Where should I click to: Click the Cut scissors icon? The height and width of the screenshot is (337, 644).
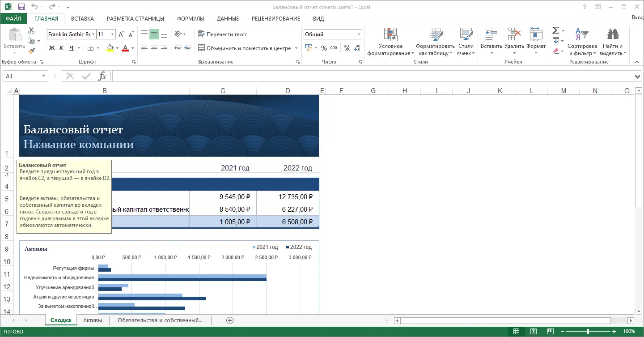(x=31, y=30)
